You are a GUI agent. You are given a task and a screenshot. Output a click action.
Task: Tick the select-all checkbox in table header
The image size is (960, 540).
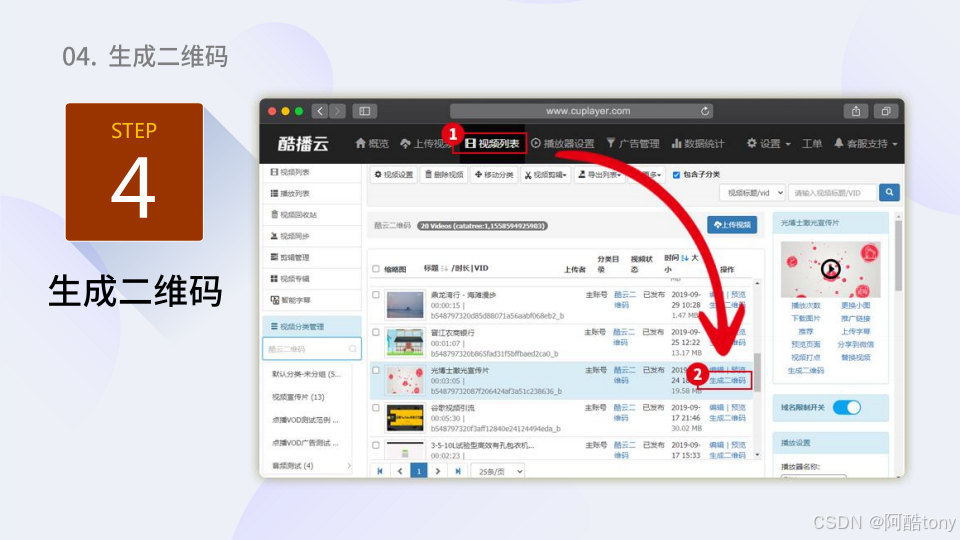pos(376,269)
